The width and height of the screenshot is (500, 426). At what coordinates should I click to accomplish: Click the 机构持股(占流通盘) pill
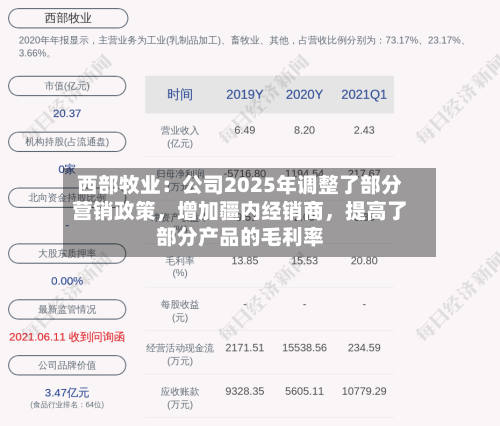67,142
